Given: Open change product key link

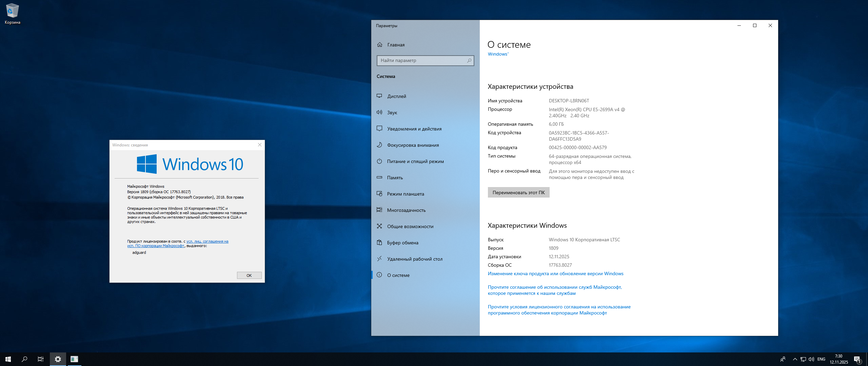Looking at the screenshot, I should pos(555,273).
